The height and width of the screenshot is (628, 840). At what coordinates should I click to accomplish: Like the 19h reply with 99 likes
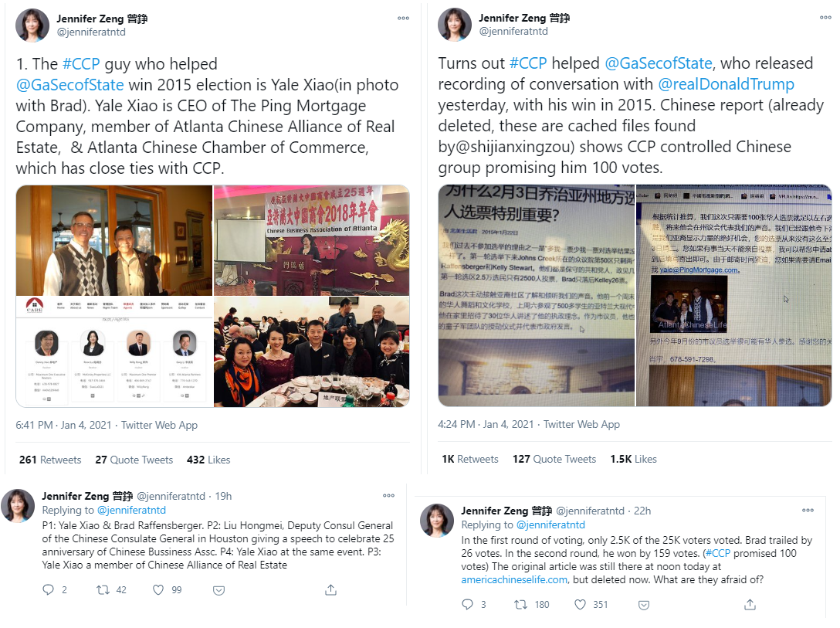click(x=158, y=590)
